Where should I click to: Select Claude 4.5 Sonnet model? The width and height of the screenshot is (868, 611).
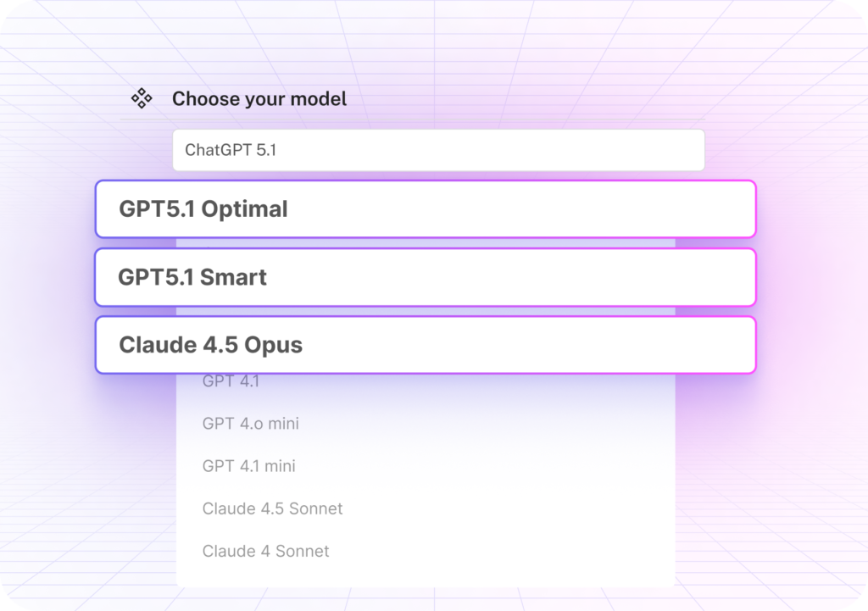pos(272,508)
